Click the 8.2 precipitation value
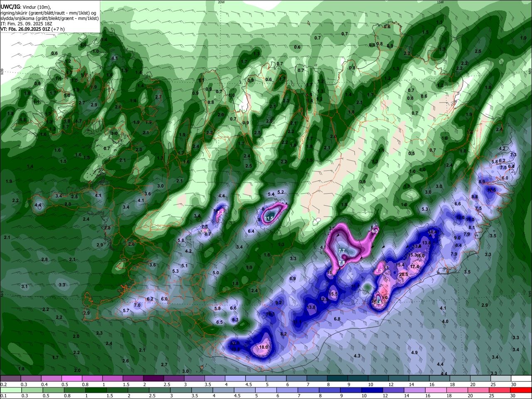The height and width of the screenshot is (399, 532). (283, 334)
